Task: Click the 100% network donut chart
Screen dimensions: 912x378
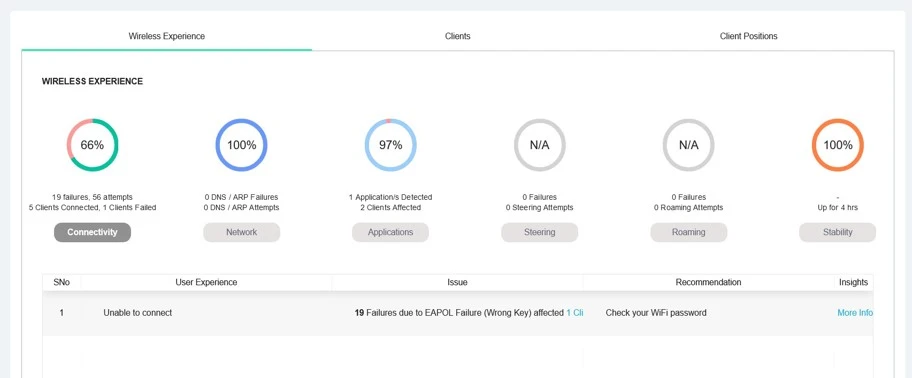Action: (241, 145)
